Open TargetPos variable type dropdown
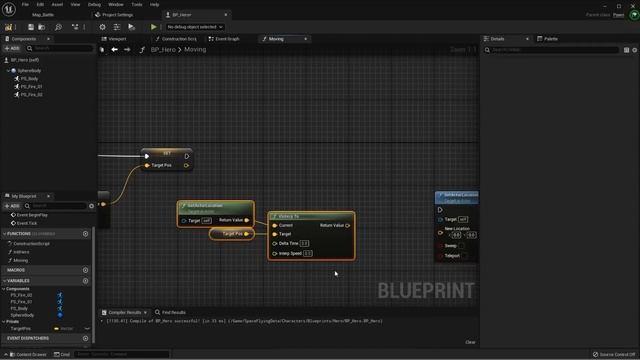Viewport: 640px width, 360px height. click(64, 329)
